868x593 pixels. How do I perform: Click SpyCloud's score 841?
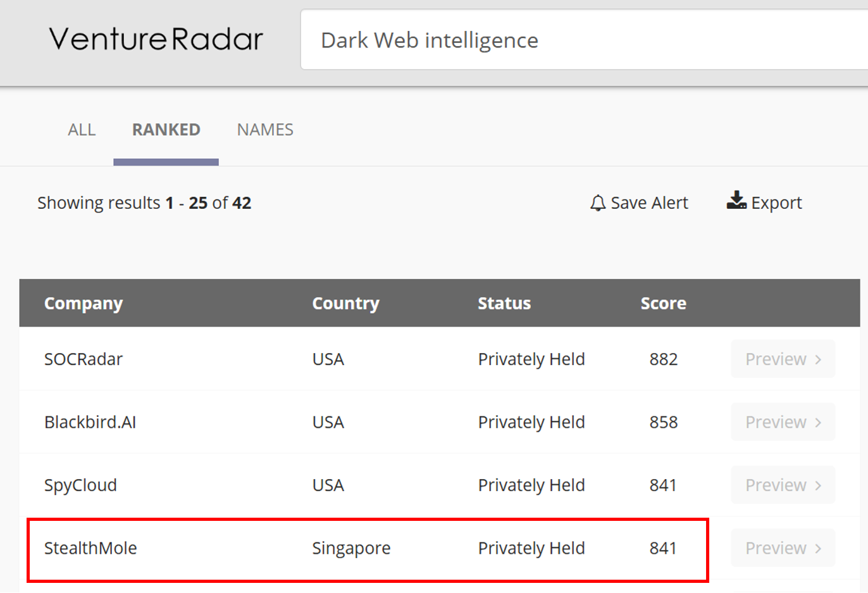(x=662, y=485)
